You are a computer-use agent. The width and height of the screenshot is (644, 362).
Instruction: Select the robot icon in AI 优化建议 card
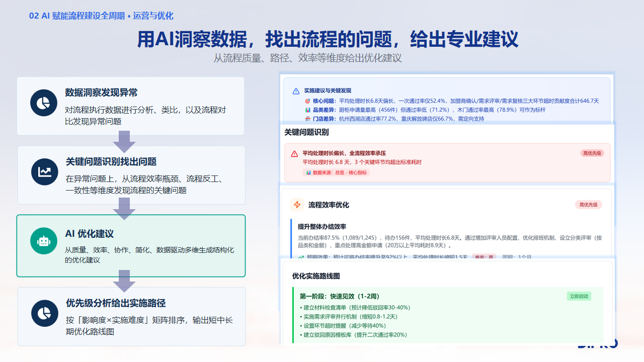44,241
